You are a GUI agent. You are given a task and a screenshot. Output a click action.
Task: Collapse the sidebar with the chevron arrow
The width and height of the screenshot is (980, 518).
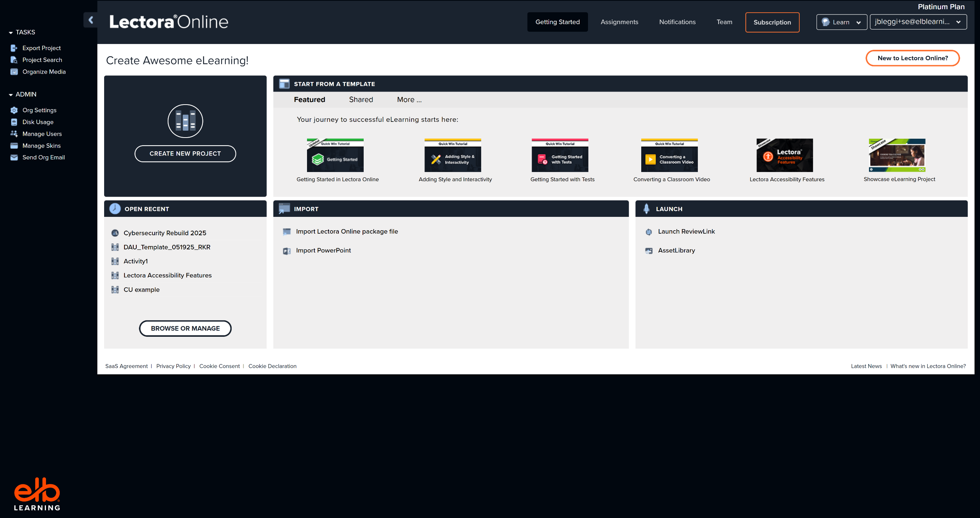(91, 20)
